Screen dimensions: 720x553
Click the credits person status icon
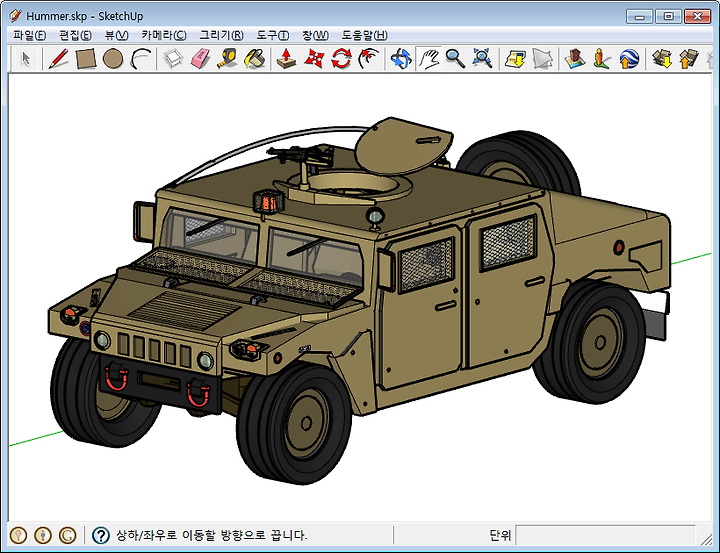click(43, 535)
